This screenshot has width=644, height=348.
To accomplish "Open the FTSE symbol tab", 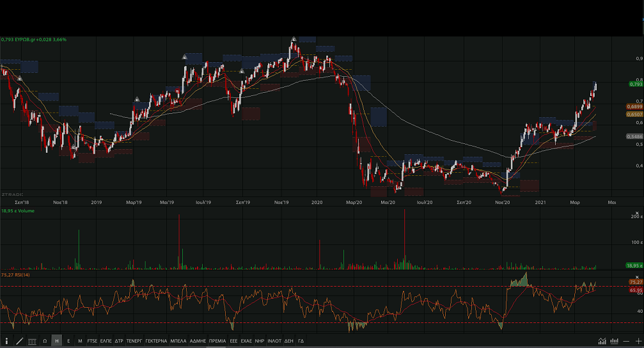I will 93,341.
